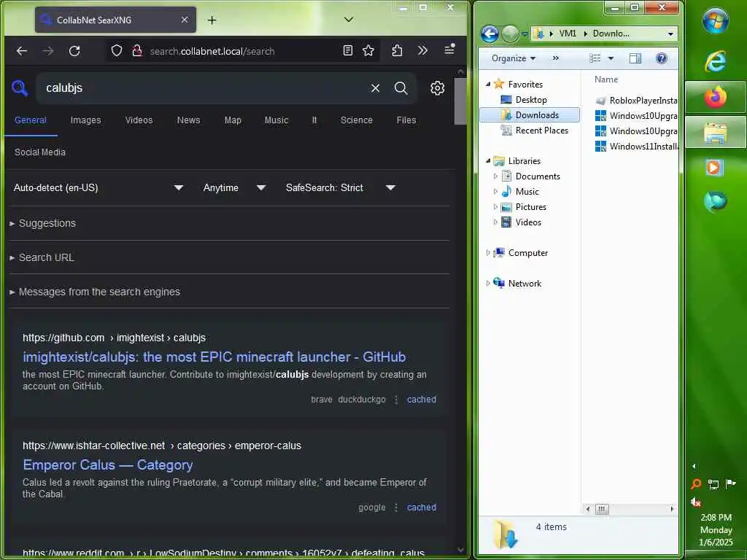
Task: Open the tracking protection shield icon
Action: click(x=117, y=51)
